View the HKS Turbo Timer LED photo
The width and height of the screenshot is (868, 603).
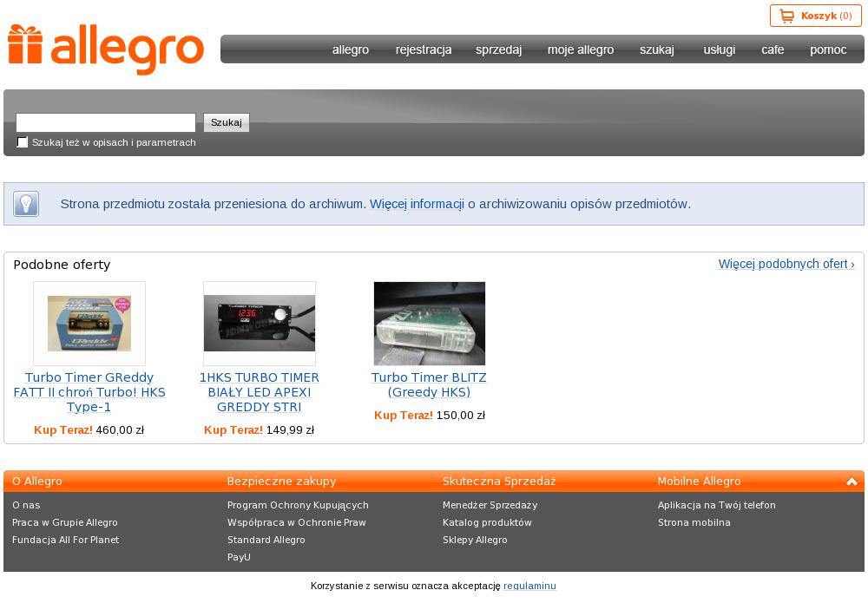tap(260, 324)
